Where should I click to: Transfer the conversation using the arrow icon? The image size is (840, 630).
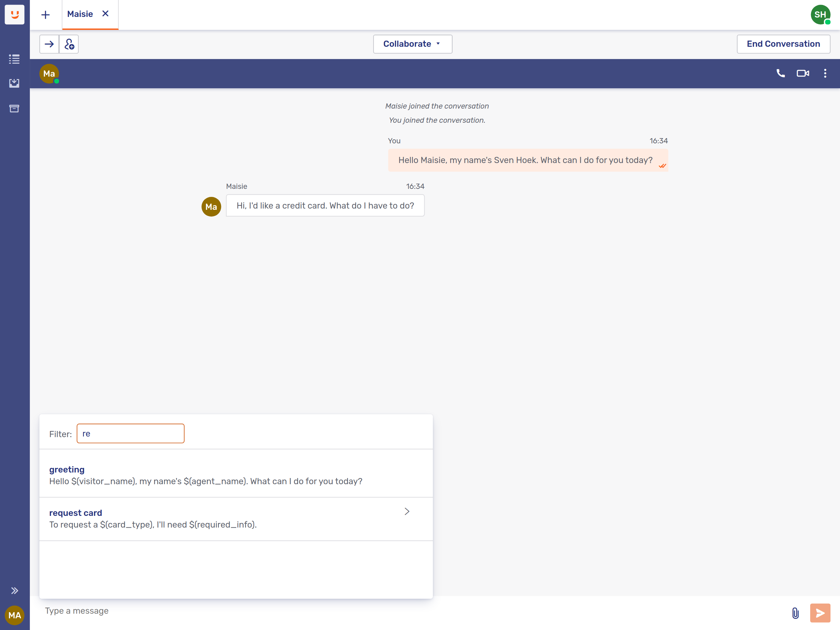(x=50, y=44)
